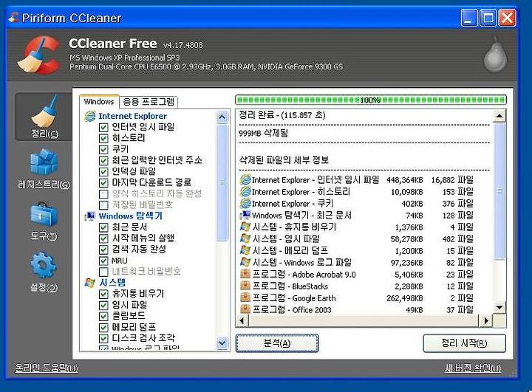Collapse the 시스템 group header
The height and width of the screenshot is (392, 532).
[112, 283]
